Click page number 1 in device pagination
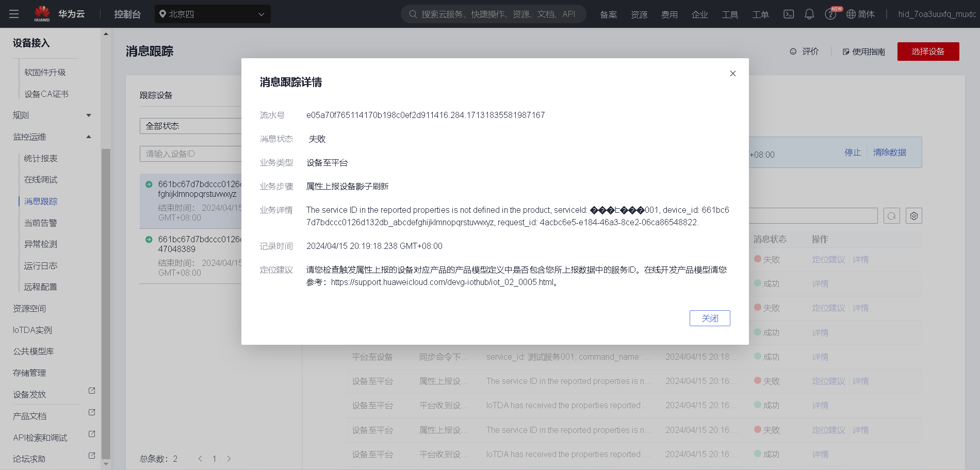Viewport: 980px width, 470px height. 215,459
